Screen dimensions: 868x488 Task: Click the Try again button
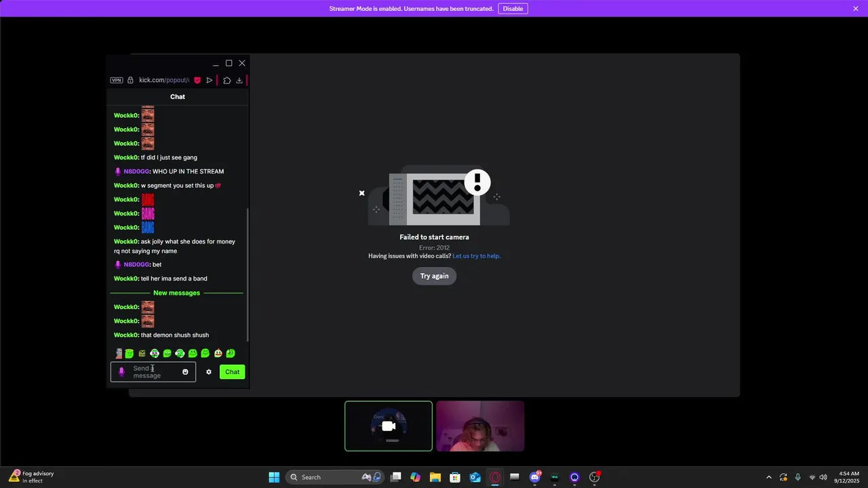coord(434,276)
